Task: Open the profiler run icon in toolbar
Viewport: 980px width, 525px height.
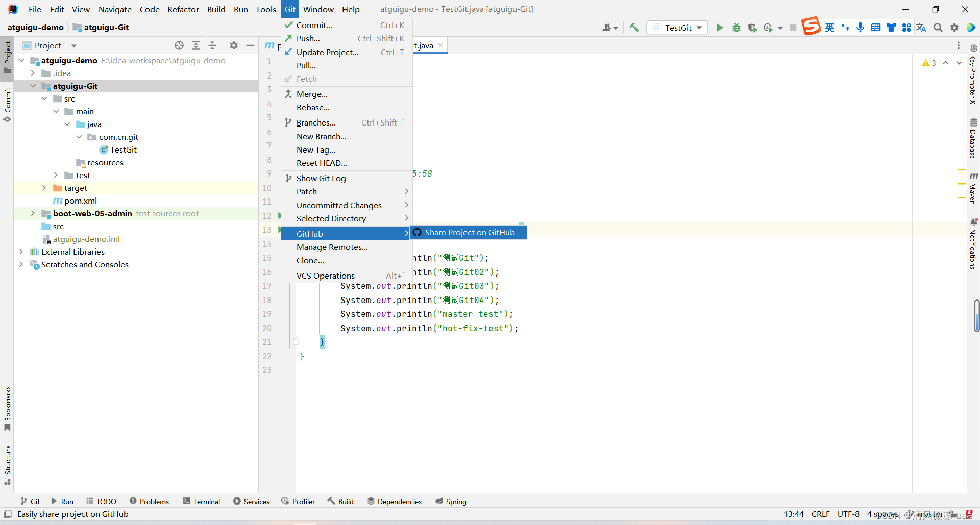Action: [x=769, y=28]
